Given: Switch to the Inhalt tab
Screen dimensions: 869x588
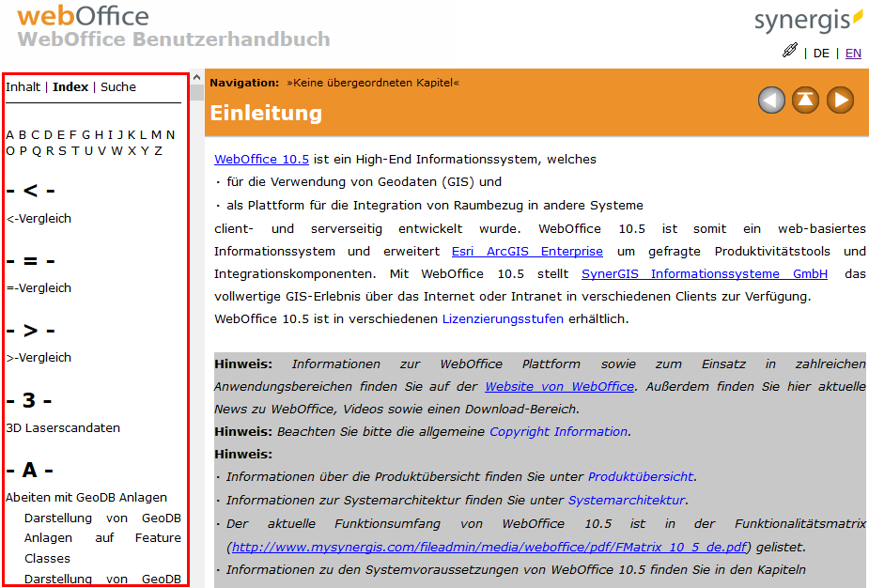Looking at the screenshot, I should [x=22, y=86].
